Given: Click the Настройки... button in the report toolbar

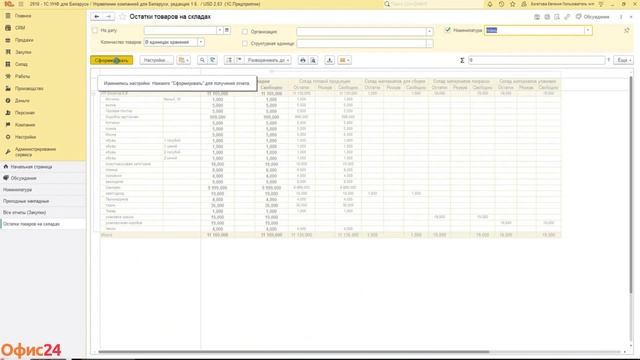Looking at the screenshot, I should (156, 60).
